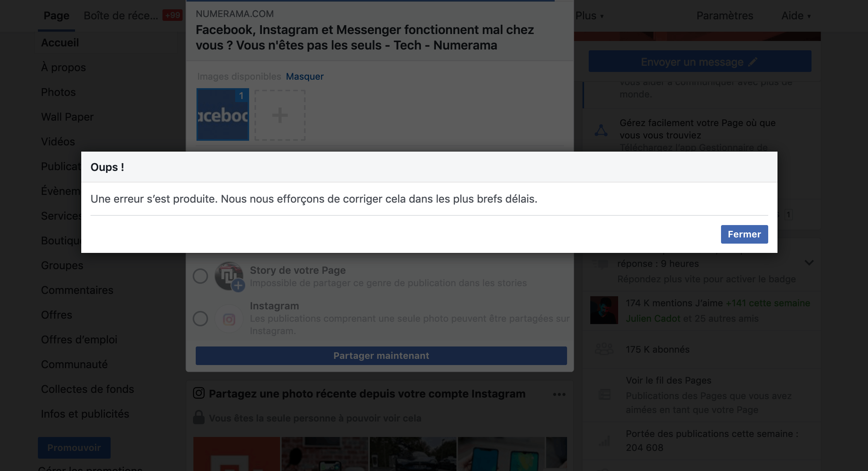Click the triangle network icon near Gérez facilement
The width and height of the screenshot is (868, 471).
coord(601,130)
